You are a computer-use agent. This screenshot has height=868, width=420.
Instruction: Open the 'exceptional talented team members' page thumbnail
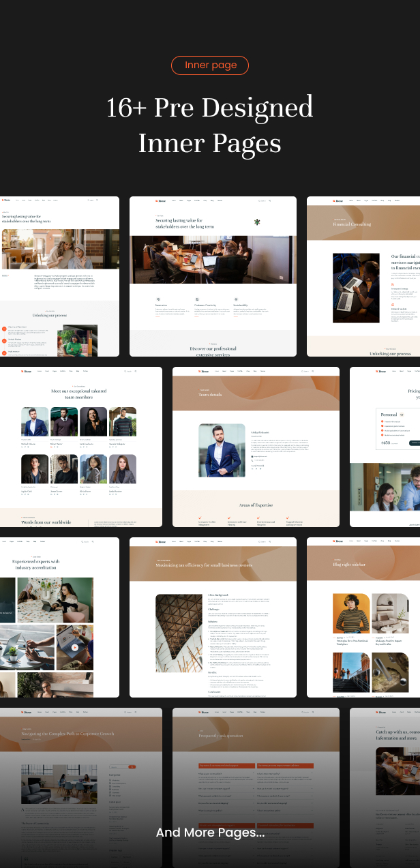pos(80,447)
